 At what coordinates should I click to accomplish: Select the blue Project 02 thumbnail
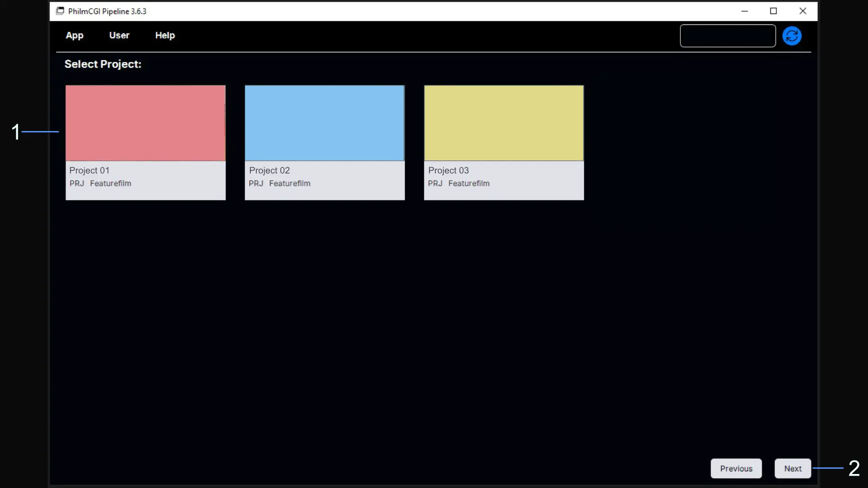tap(325, 123)
